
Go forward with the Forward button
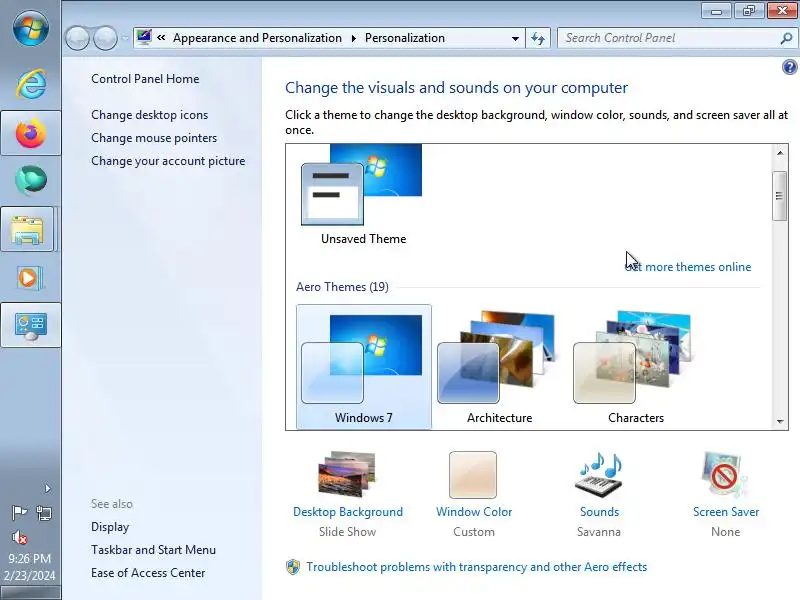[106, 38]
